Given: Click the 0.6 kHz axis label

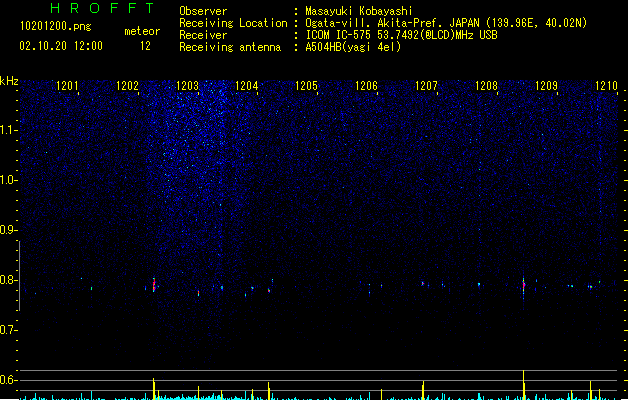Looking at the screenshot, I should tap(8, 380).
